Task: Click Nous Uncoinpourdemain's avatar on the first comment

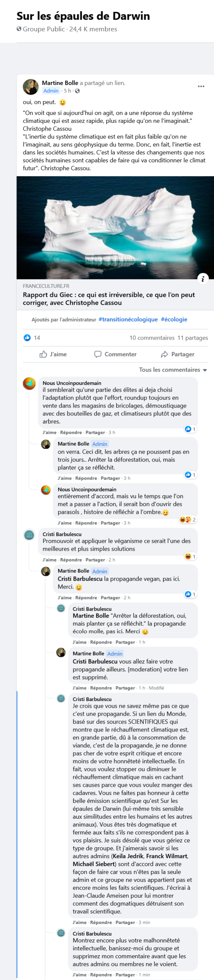Action: (x=29, y=384)
